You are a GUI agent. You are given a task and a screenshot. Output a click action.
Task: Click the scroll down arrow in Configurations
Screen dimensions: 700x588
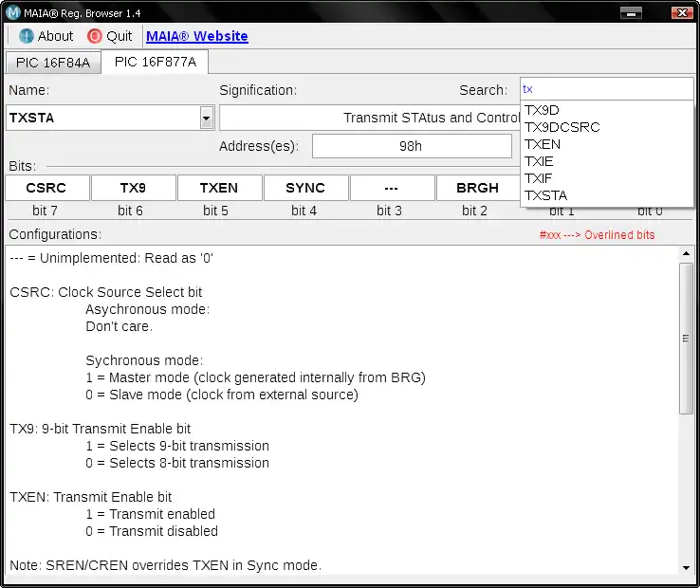686,568
